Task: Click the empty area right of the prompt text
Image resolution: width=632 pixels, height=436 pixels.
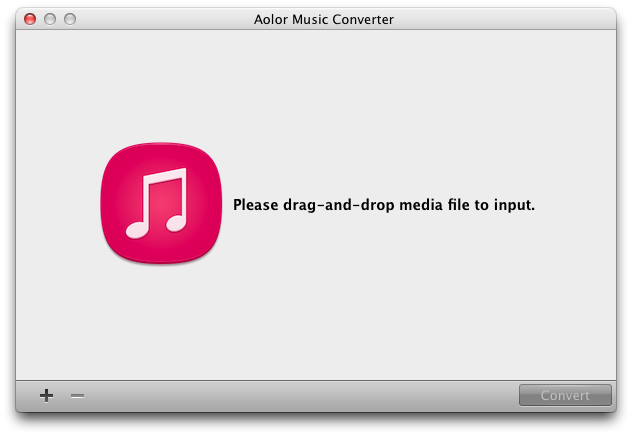Action: [576, 205]
